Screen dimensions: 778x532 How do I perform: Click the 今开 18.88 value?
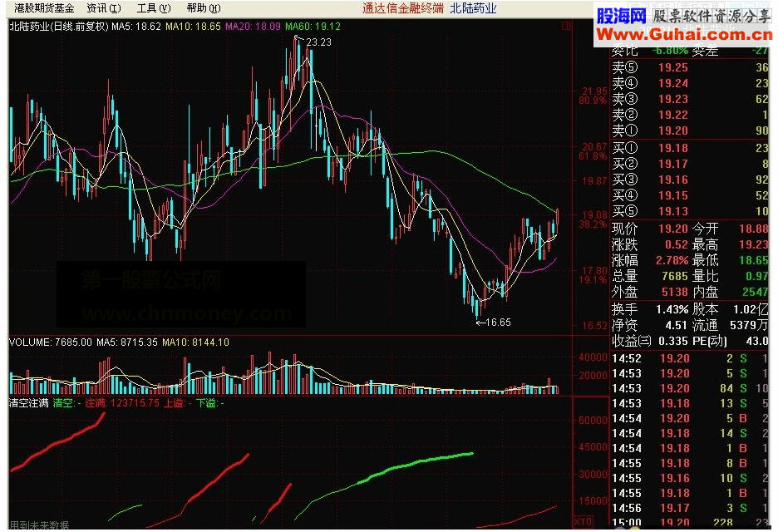coord(754,229)
